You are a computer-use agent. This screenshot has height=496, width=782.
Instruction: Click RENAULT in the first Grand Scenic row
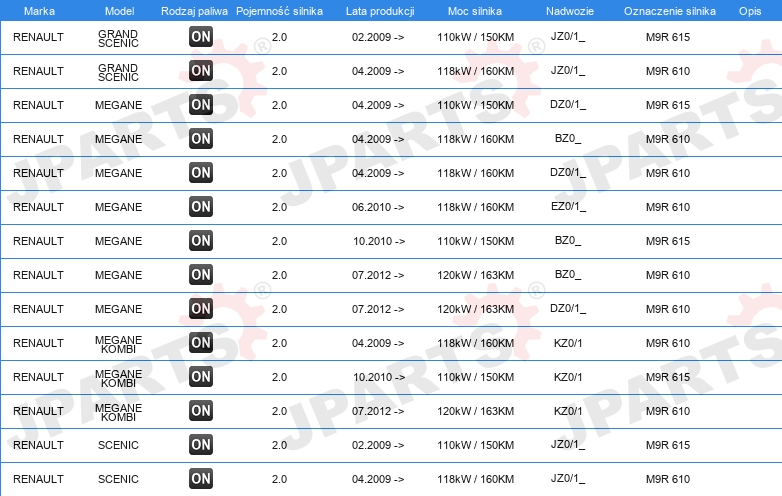(x=38, y=37)
